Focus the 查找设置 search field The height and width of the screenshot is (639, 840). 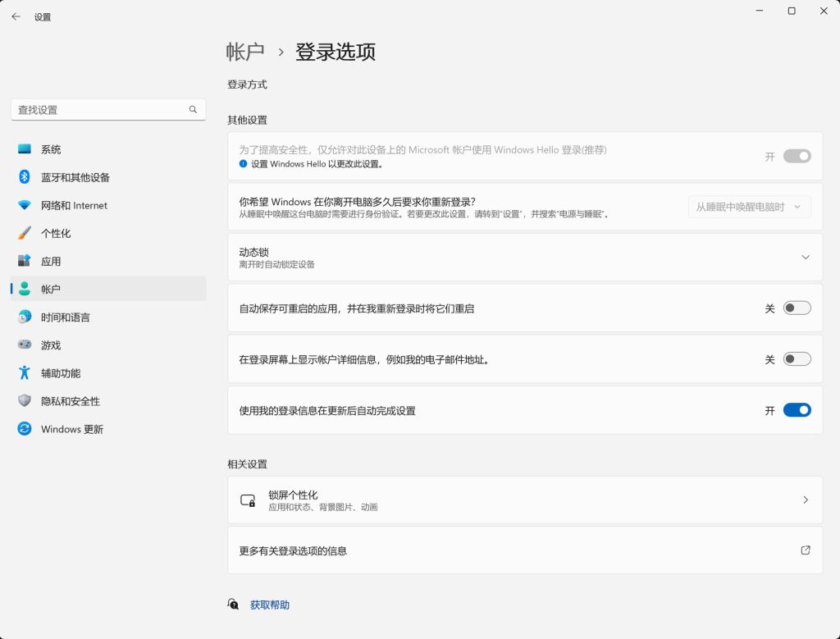pos(108,109)
